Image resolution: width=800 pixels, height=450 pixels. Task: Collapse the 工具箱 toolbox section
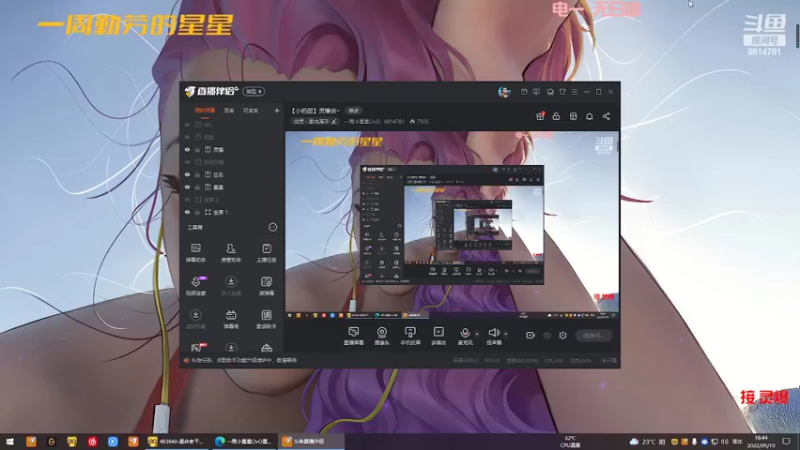tap(273, 227)
